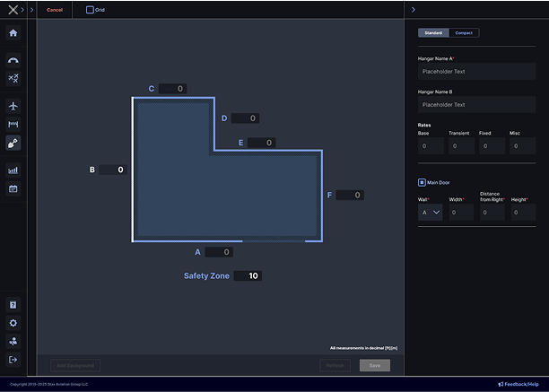Collapse the right panel with chevron
The width and height of the screenshot is (549, 392).
point(413,10)
